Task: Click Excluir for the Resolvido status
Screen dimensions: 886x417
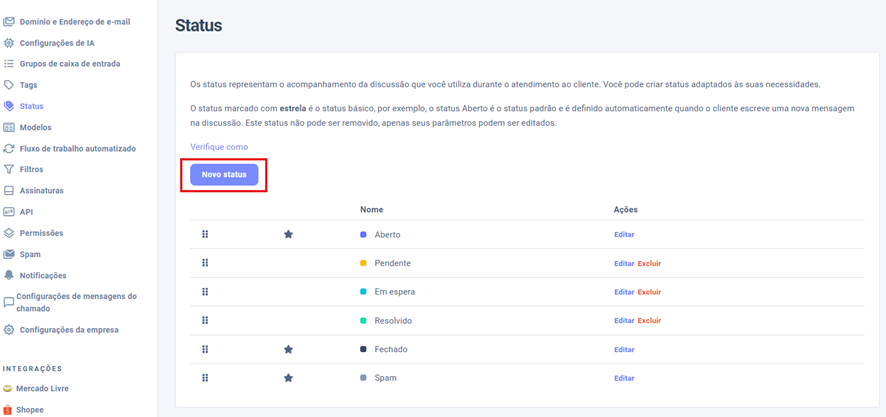Action: tap(649, 321)
